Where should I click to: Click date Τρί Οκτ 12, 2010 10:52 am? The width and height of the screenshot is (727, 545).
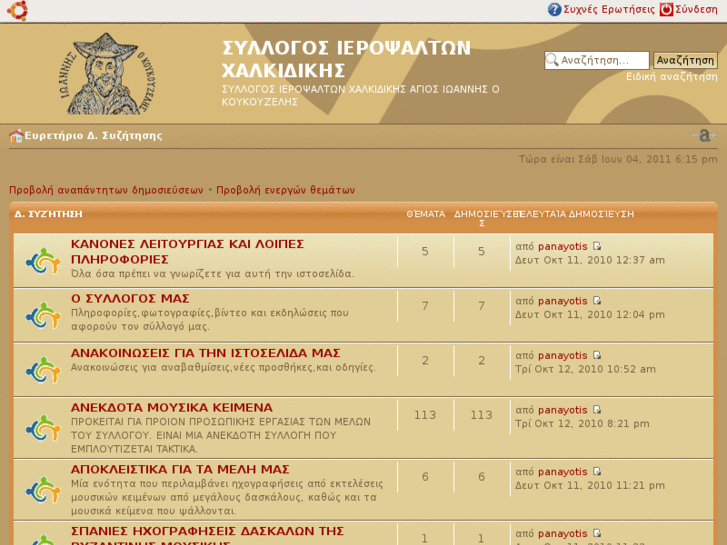point(585,369)
